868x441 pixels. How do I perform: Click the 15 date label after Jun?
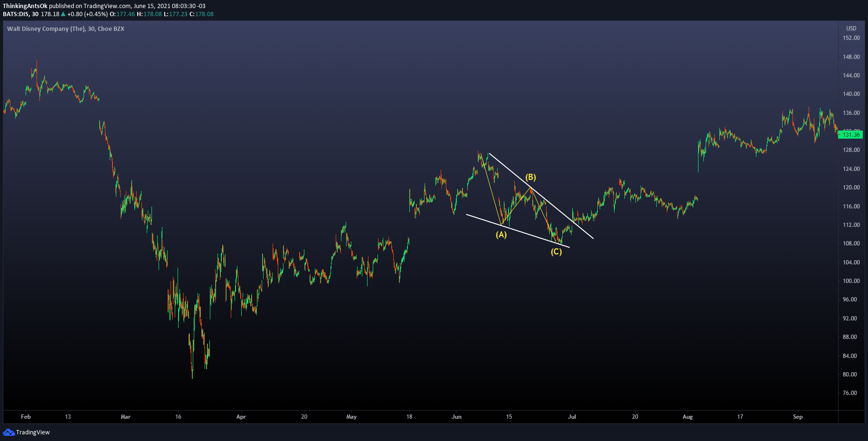[509, 417]
